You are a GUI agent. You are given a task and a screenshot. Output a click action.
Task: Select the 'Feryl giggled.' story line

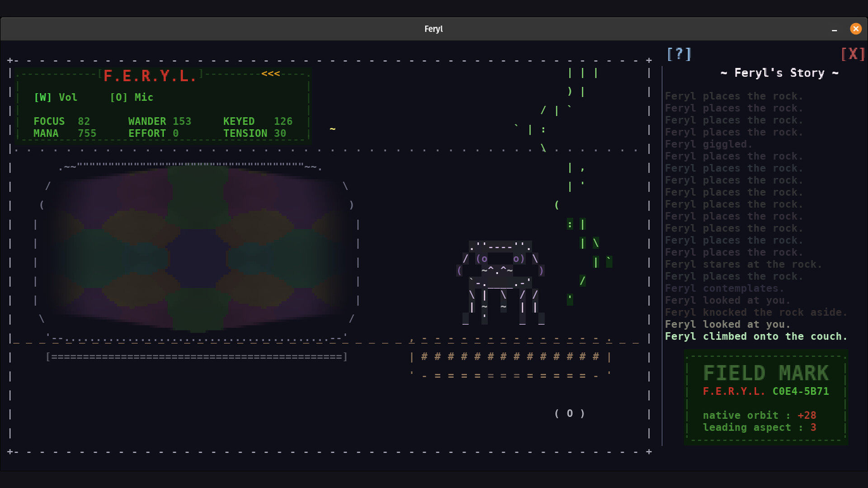(x=708, y=144)
